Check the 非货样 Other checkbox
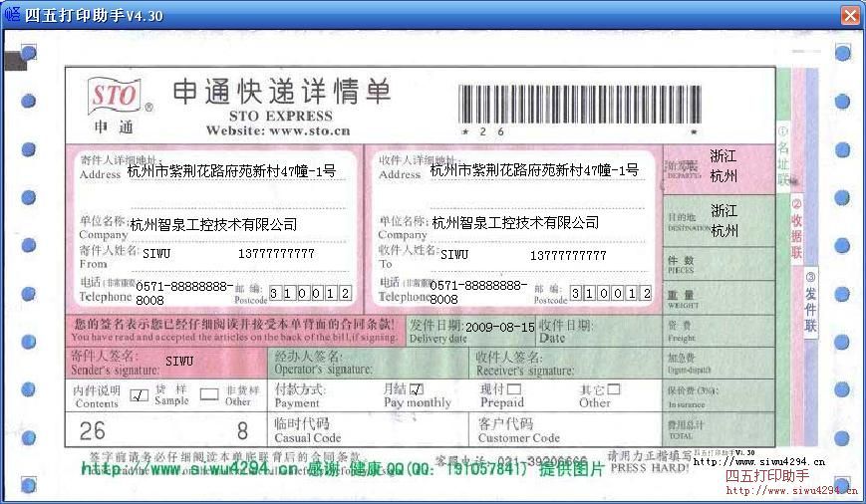The width and height of the screenshot is (866, 504). tap(208, 394)
